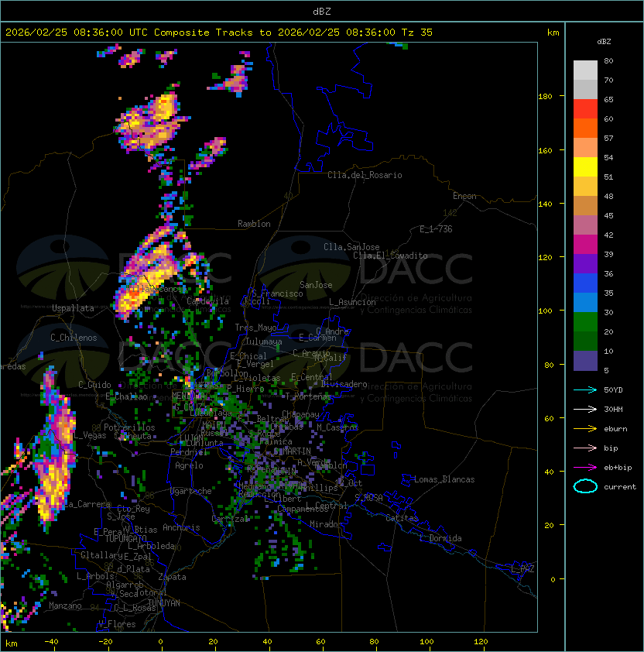Image resolution: width=644 pixels, height=652 pixels.
Task: Click the 'Clla.del_Rosario' map label
Action: (365, 175)
